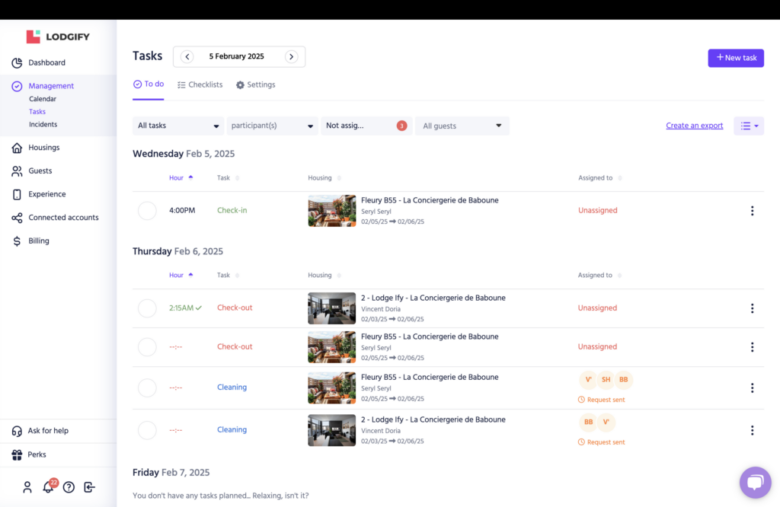
Task: Open the Settings tab
Action: pyautogui.click(x=256, y=85)
